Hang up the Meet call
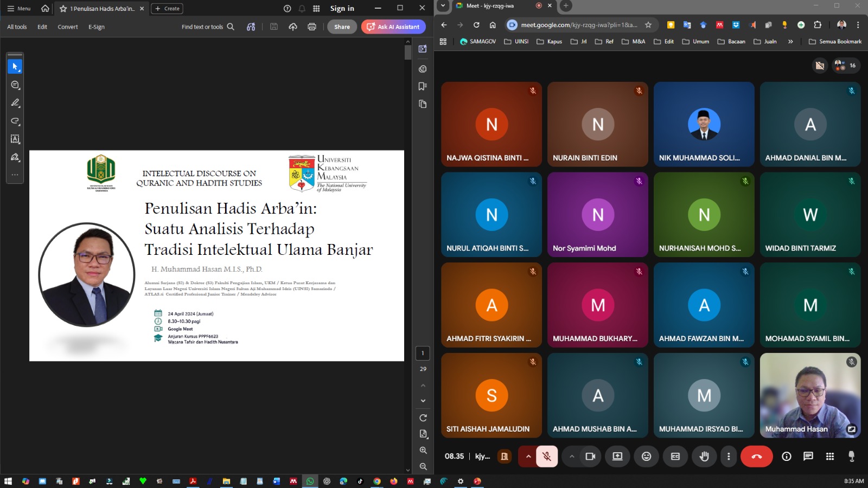868x488 pixels. (756, 457)
